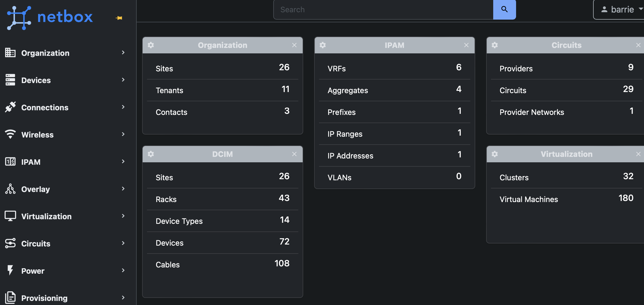The height and width of the screenshot is (305, 644).
Task: Open the Organization widget gear settings
Action: [x=151, y=45]
